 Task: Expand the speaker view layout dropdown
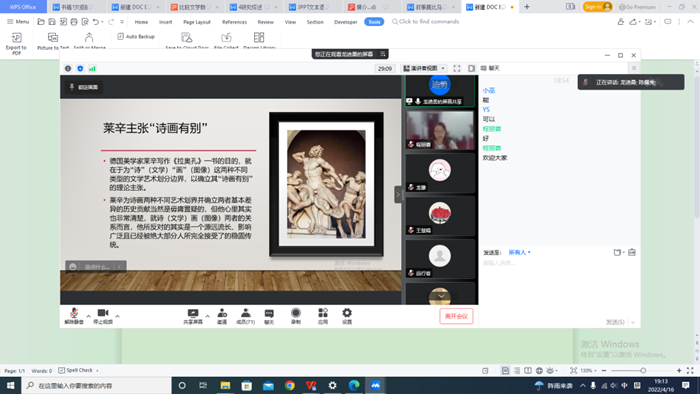424,68
